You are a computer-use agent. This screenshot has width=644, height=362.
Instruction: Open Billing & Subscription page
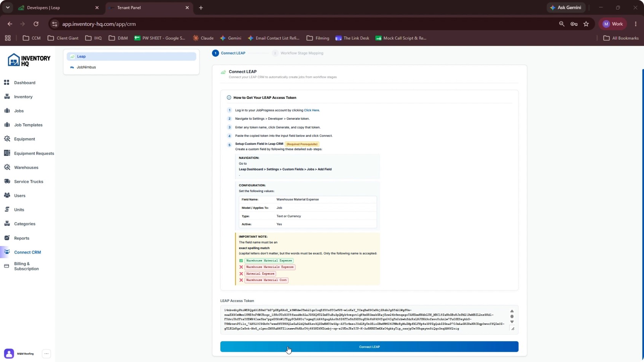(26, 266)
